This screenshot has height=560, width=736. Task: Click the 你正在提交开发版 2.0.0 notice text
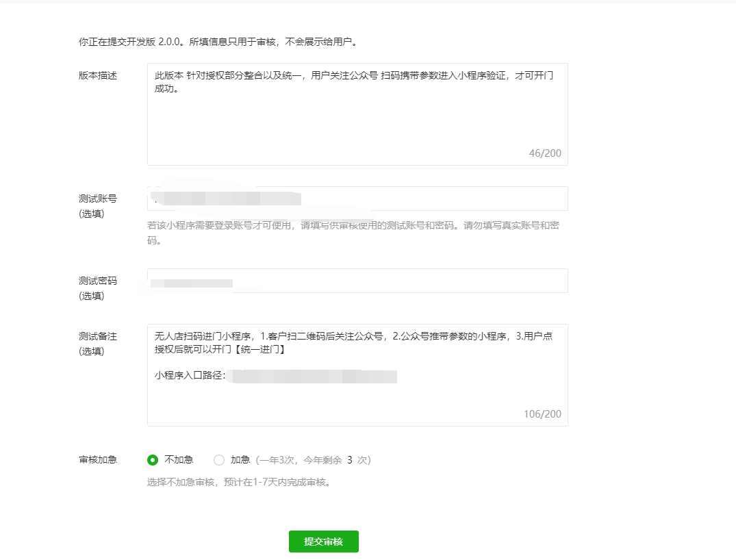pyautogui.click(x=218, y=42)
